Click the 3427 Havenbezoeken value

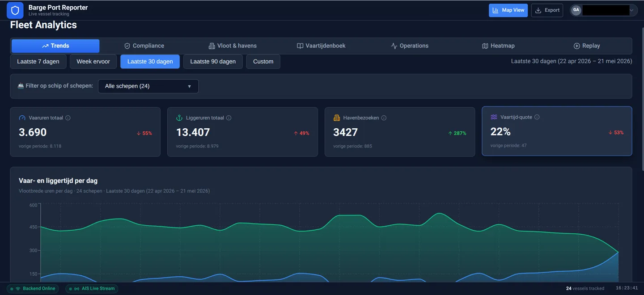346,132
